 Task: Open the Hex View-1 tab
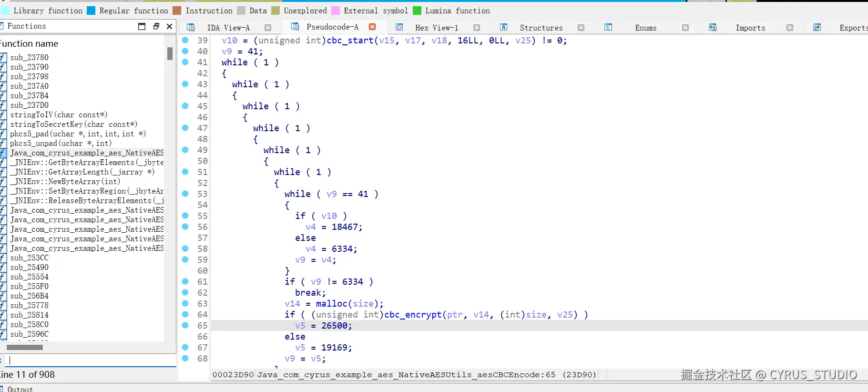pos(437,28)
